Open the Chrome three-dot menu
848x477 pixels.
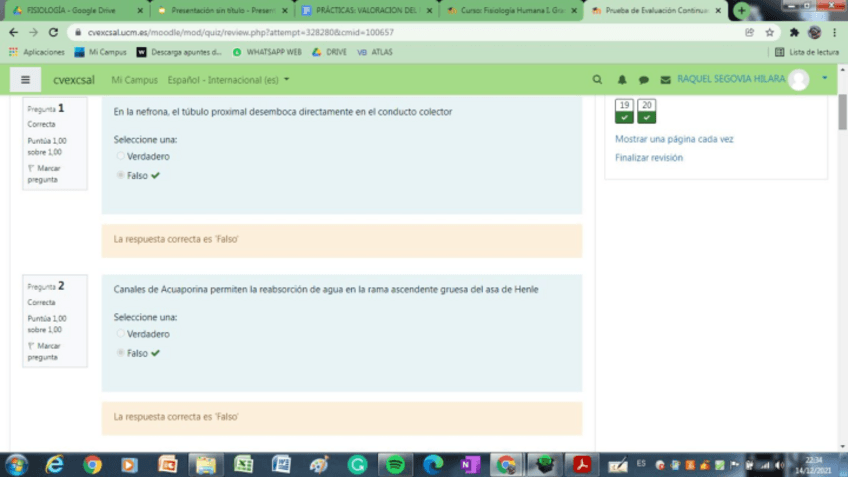pyautogui.click(x=834, y=32)
